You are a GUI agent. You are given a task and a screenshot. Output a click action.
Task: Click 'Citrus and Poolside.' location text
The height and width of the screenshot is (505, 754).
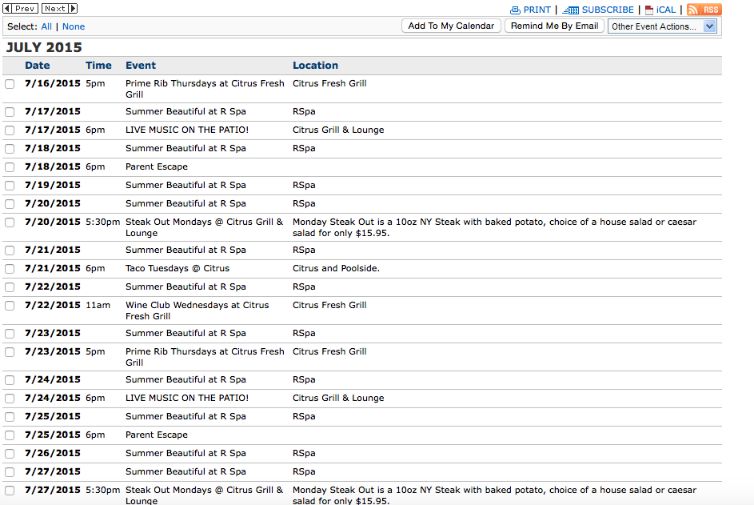click(x=336, y=268)
